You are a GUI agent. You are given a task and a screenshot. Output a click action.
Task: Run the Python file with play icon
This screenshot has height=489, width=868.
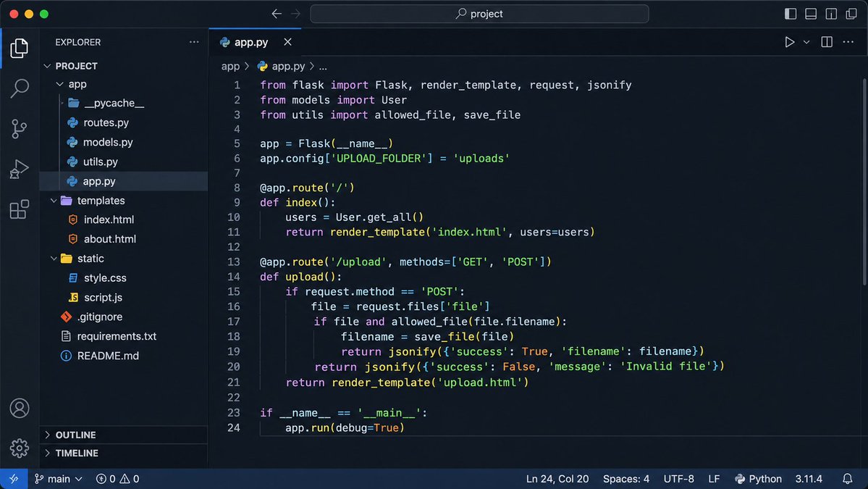[x=789, y=42]
